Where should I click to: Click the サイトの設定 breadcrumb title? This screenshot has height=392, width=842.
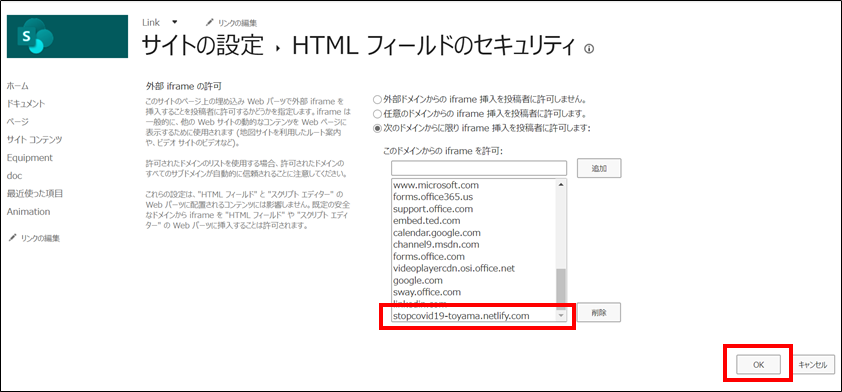(204, 47)
